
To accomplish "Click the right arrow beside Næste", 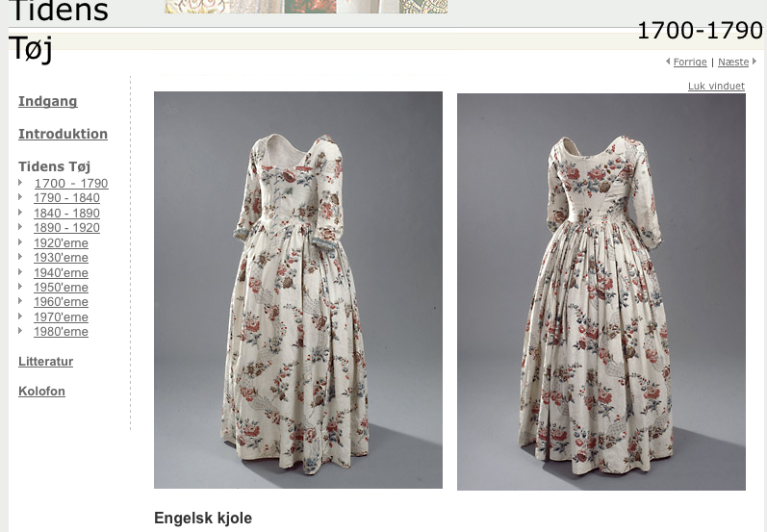I will coord(754,62).
